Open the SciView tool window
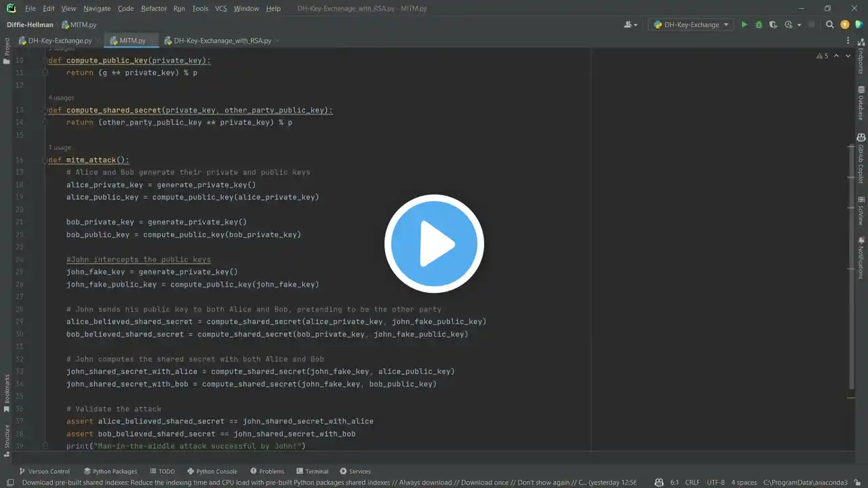868x488 pixels. [861, 211]
